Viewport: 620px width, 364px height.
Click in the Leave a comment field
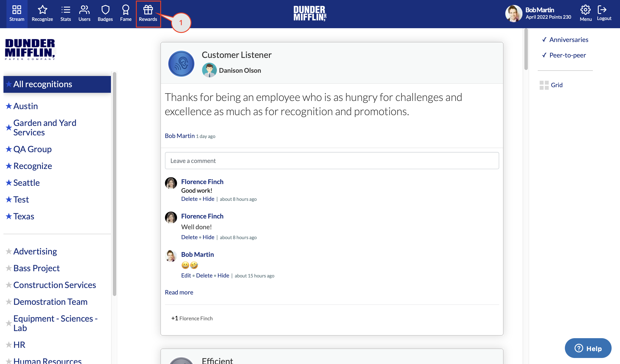[332, 161]
